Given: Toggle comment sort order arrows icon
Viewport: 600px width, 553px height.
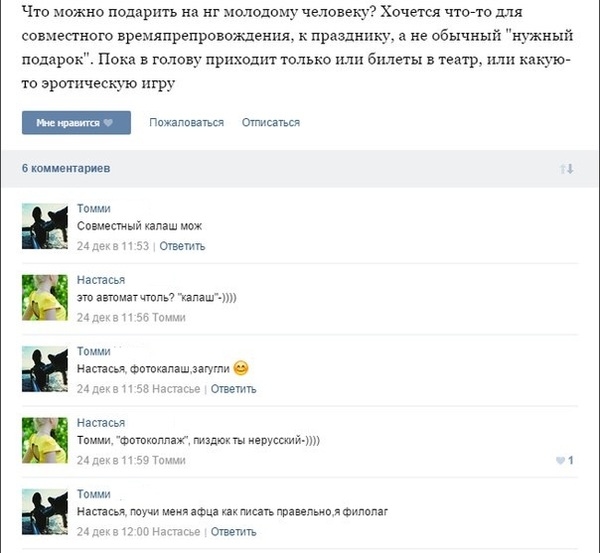Looking at the screenshot, I should (x=567, y=169).
